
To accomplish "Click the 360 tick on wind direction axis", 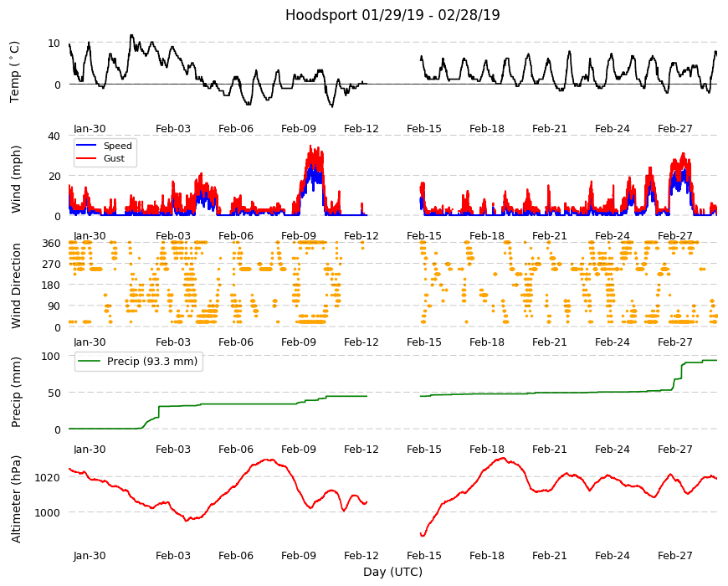I will [x=52, y=244].
